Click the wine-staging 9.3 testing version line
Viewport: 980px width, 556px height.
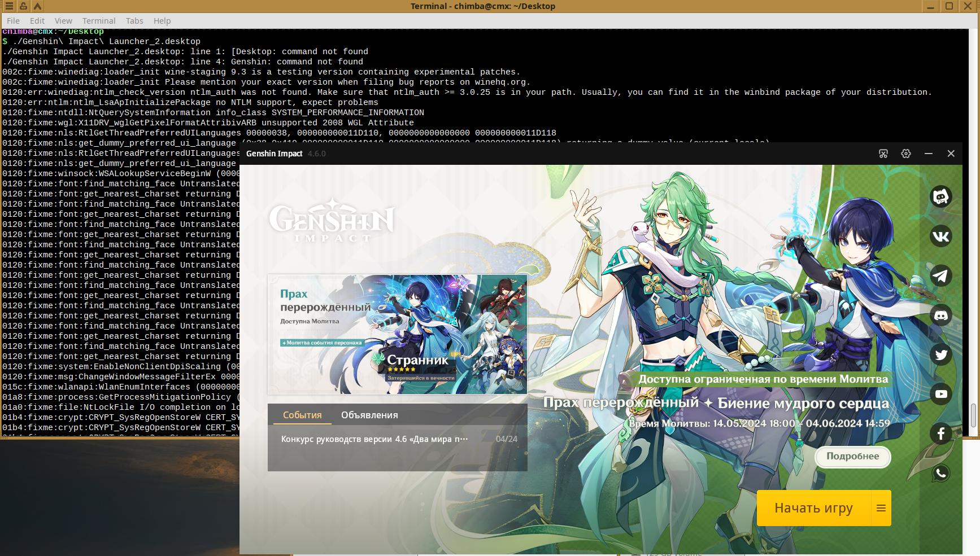pyautogui.click(x=262, y=72)
